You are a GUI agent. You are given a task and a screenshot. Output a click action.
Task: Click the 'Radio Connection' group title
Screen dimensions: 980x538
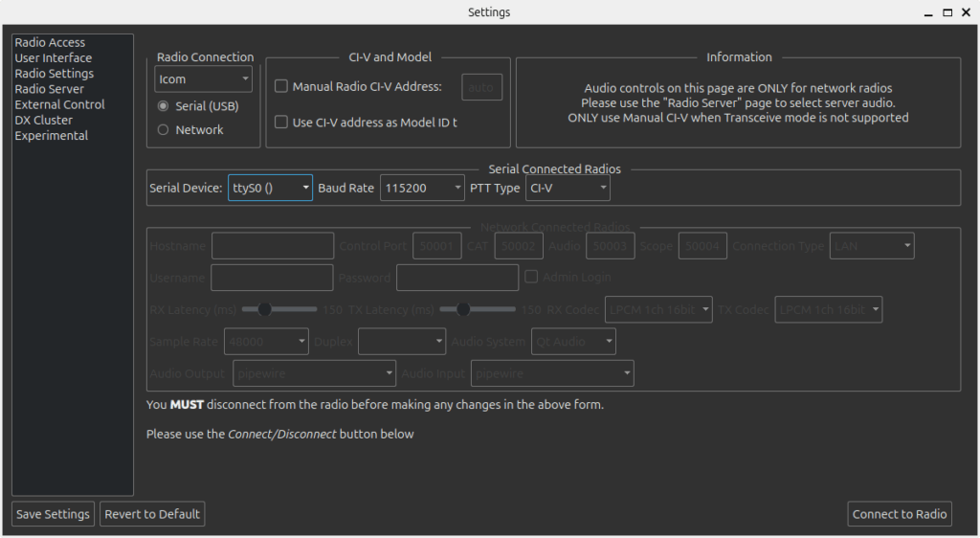coord(205,56)
